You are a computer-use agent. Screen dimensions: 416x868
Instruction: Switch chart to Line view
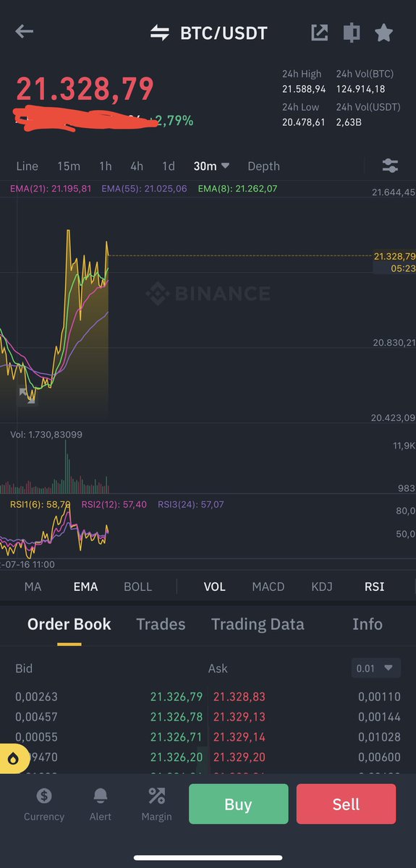tap(27, 166)
